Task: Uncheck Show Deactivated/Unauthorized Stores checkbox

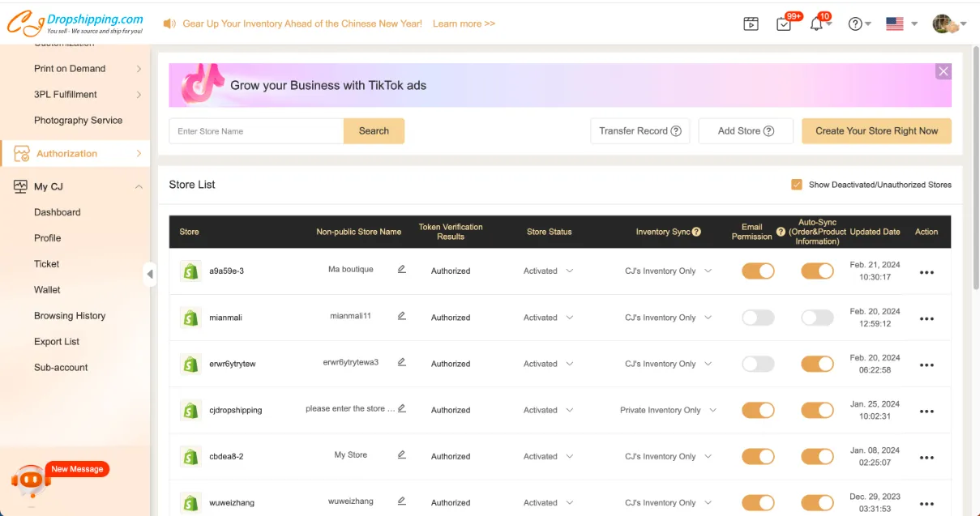Action: click(x=796, y=185)
